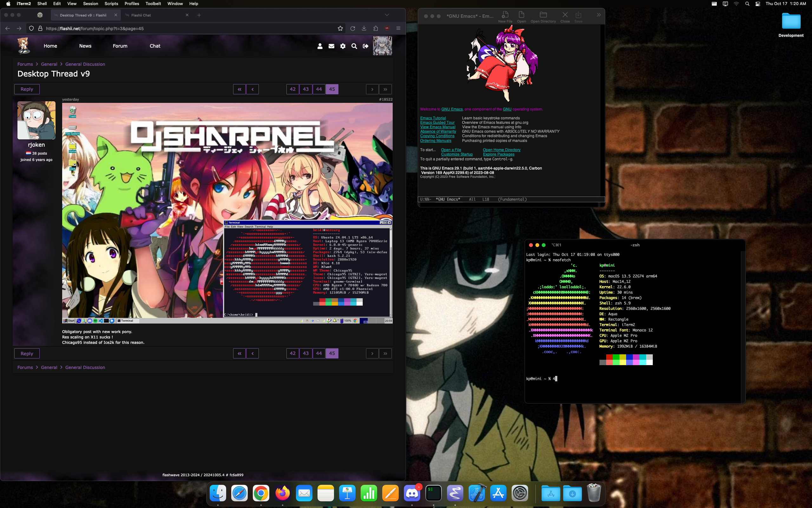Image resolution: width=812 pixels, height=508 pixels.
Task: Open the Development folder on desktop
Action: (x=791, y=25)
